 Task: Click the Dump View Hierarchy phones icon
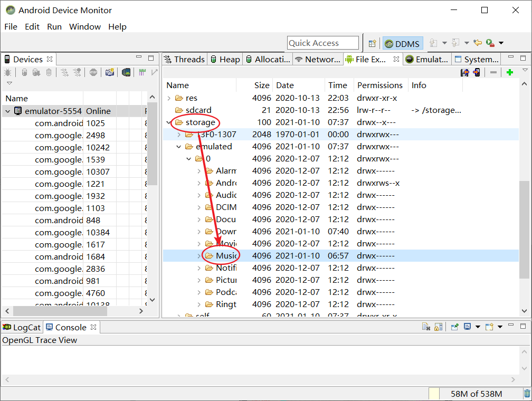126,72
